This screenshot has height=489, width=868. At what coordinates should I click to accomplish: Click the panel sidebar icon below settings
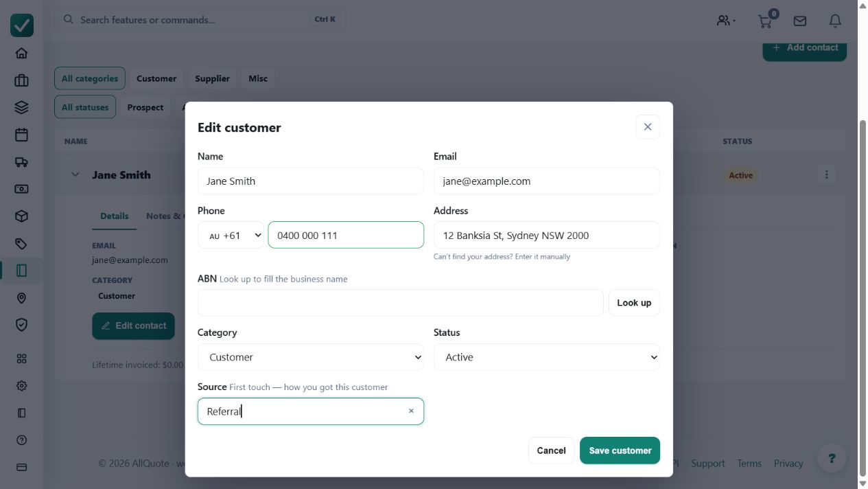[21, 413]
